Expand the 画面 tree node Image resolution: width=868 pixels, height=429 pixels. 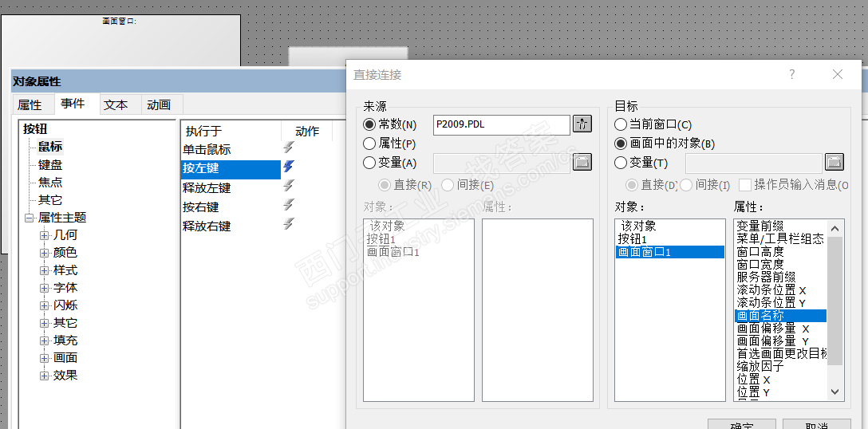tap(45, 358)
